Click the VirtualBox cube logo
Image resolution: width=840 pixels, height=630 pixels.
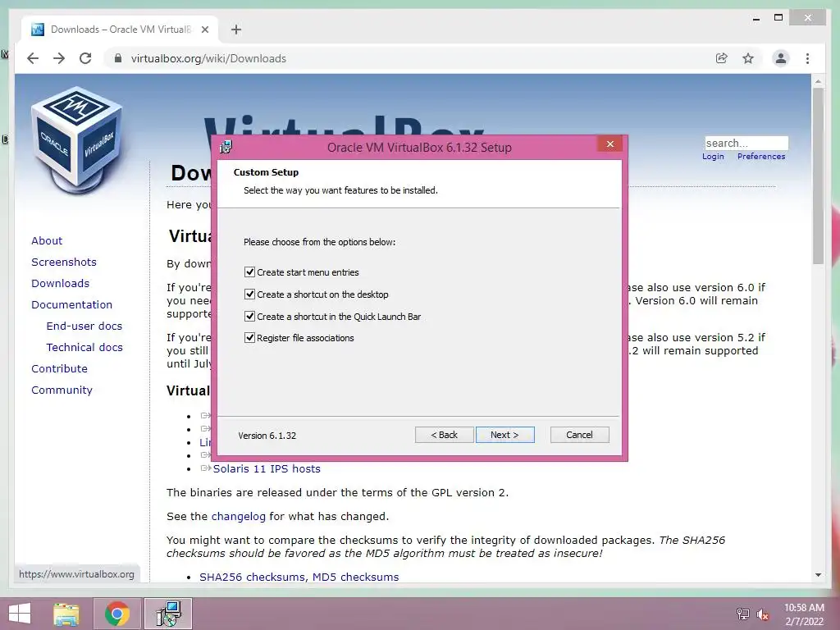(x=78, y=140)
